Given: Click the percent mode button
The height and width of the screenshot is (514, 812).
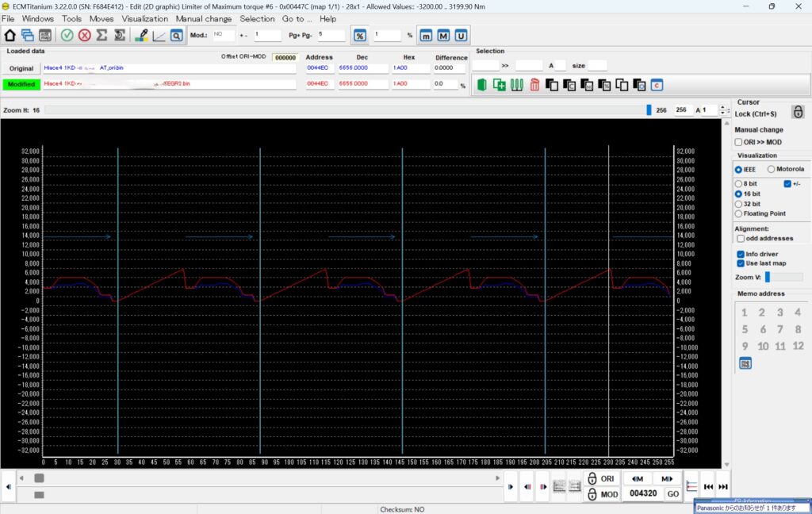Looking at the screenshot, I should click(x=359, y=35).
